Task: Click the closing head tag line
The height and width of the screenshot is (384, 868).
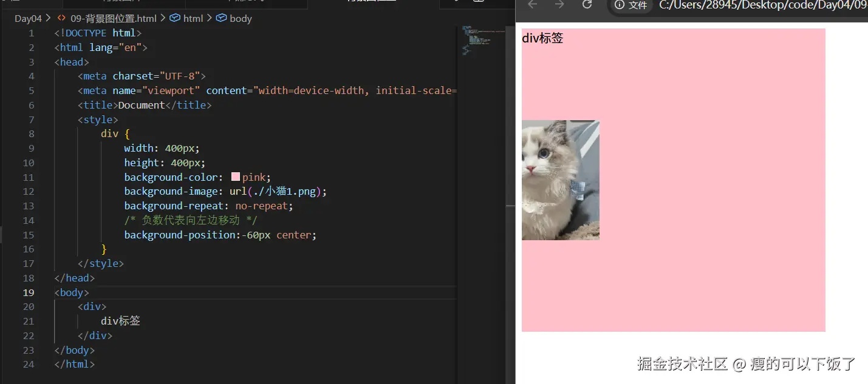Action: [74, 278]
